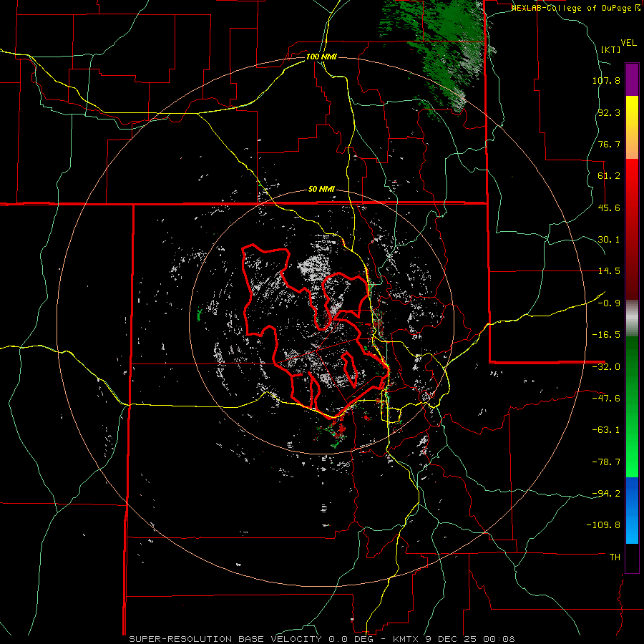
Task: Click the -109.8 velocity scale value
Action: click(603, 525)
